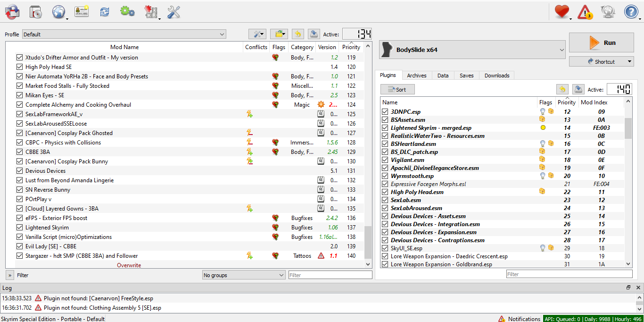Click the red heart support icon
The image size is (644, 322).
(563, 12)
